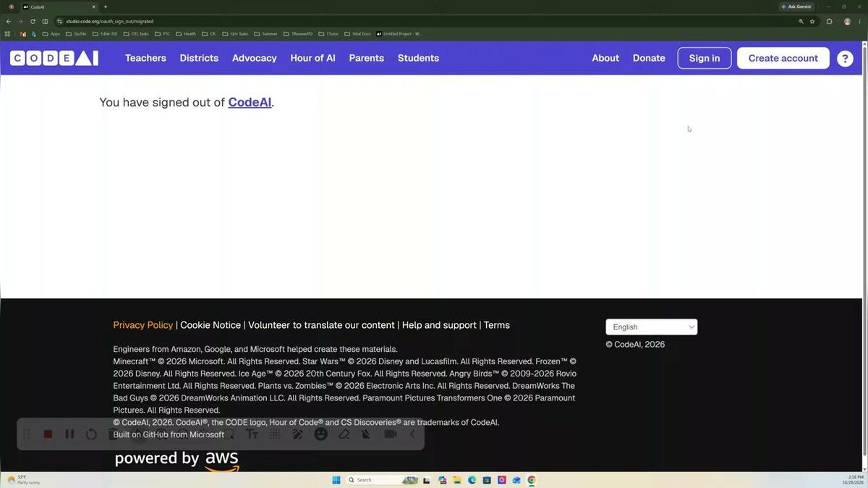Open the DTL Tasks bookmarks folder
The height and width of the screenshot is (488, 868).
click(x=136, y=34)
